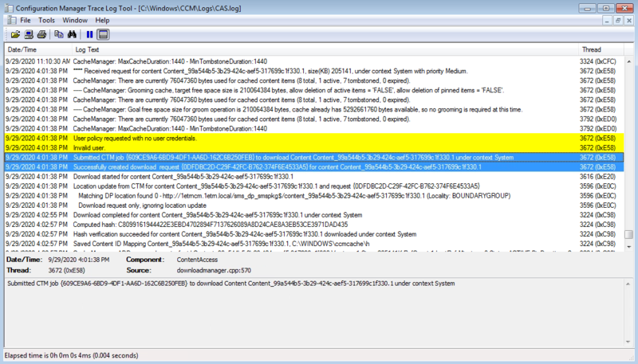Toggle the Show/Hide Details pane button
This screenshot has height=364, width=638.
point(101,34)
